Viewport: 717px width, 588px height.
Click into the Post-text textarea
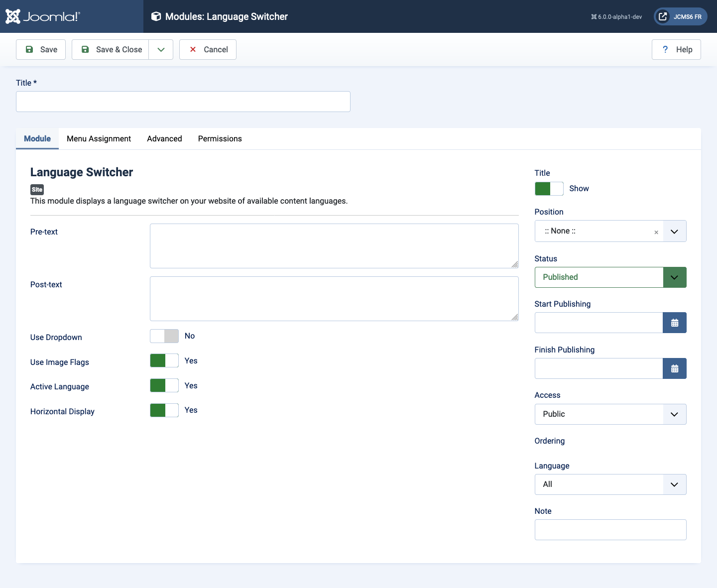pyautogui.click(x=334, y=299)
